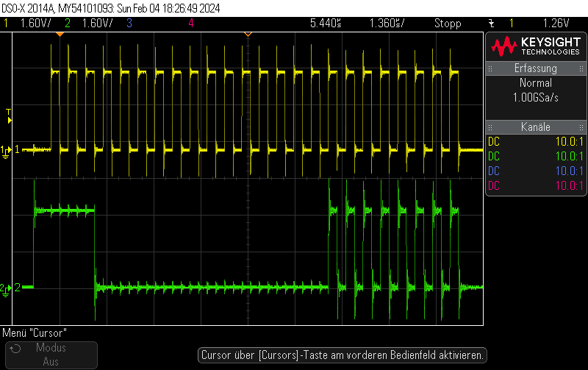The height and width of the screenshot is (370, 588).
Task: Click the 1.00GSa/s sample rate
Action: 536,98
